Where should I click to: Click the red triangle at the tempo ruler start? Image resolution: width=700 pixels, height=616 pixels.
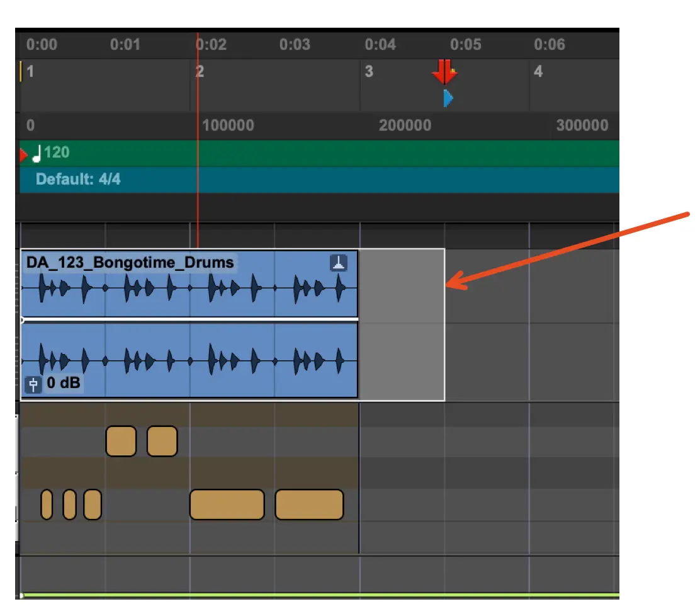[24, 154]
